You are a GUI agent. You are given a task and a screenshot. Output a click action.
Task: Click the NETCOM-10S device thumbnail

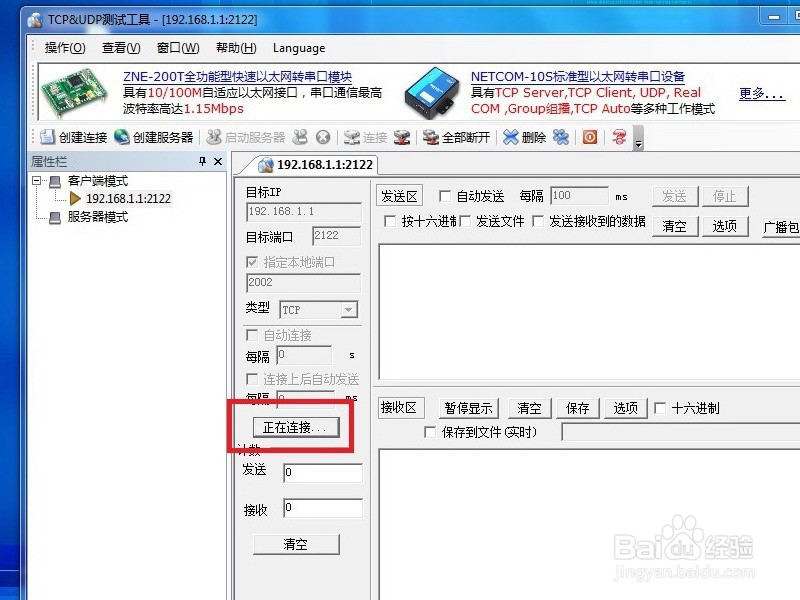click(432, 93)
